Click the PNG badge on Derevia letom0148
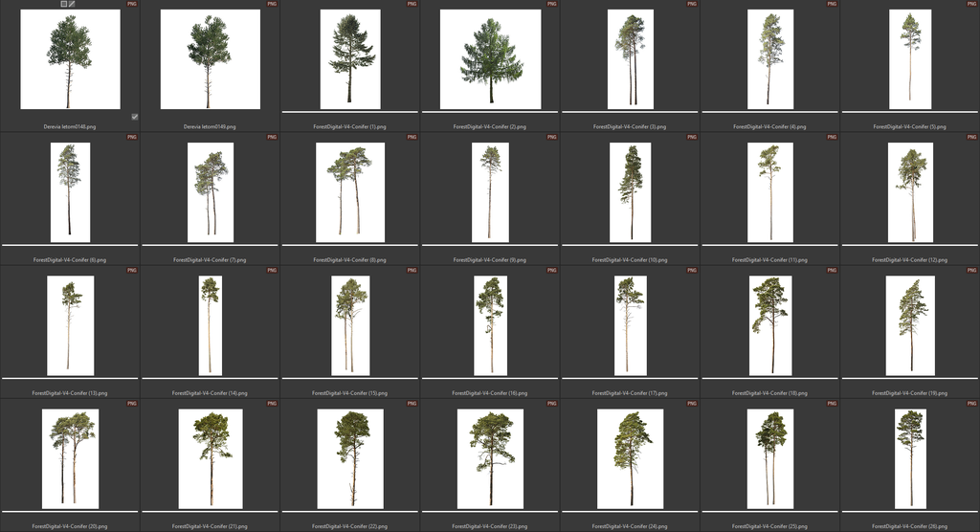980x532 pixels. [132, 4]
